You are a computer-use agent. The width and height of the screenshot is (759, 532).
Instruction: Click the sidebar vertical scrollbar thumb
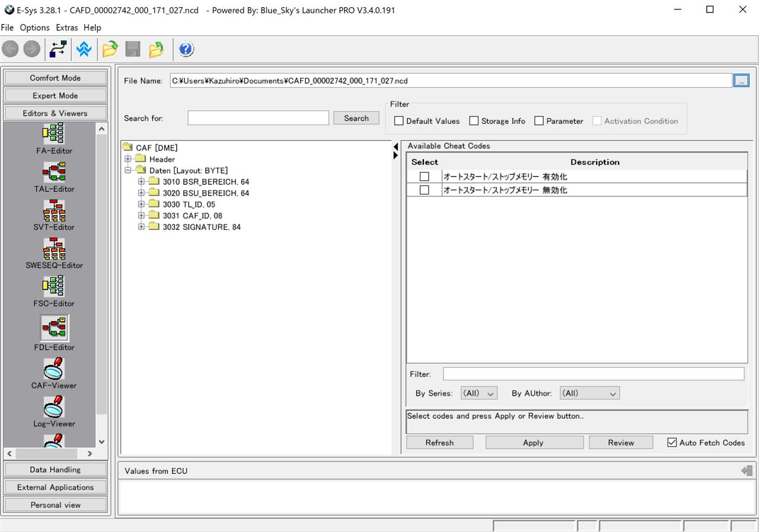pyautogui.click(x=101, y=275)
